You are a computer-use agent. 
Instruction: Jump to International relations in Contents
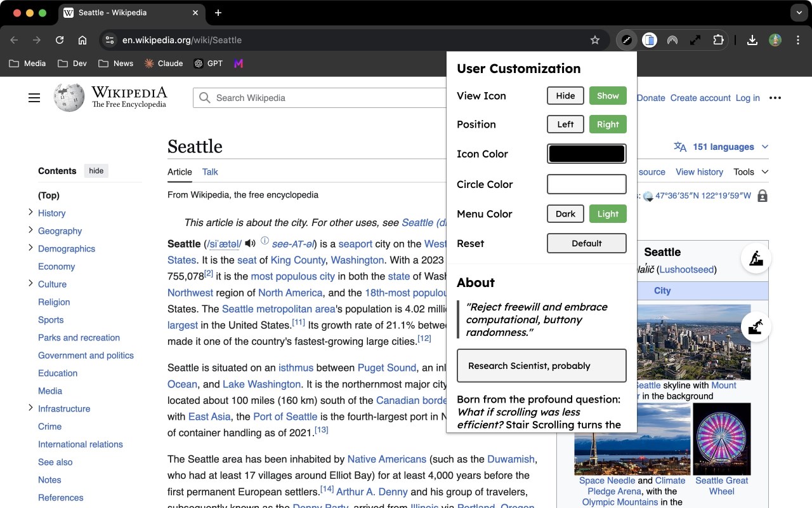click(81, 444)
